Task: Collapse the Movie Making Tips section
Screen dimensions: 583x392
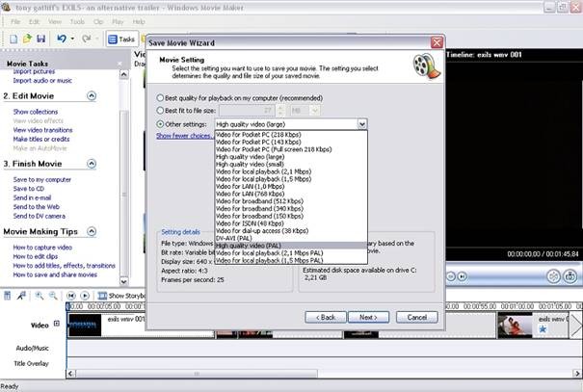Action: [x=92, y=231]
